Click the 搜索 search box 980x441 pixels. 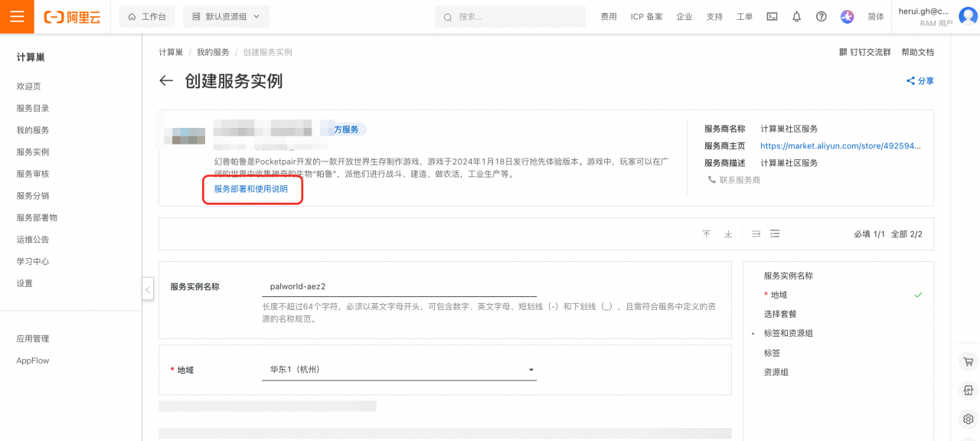(x=510, y=17)
